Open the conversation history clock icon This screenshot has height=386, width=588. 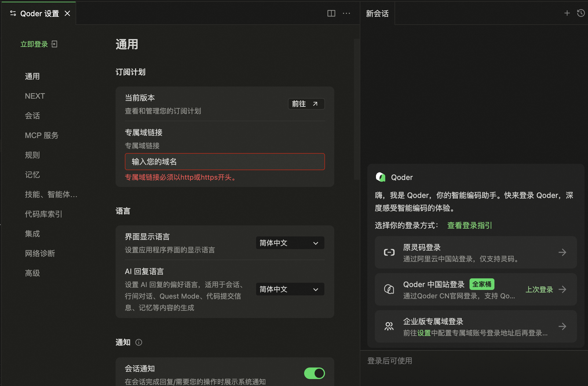click(581, 13)
